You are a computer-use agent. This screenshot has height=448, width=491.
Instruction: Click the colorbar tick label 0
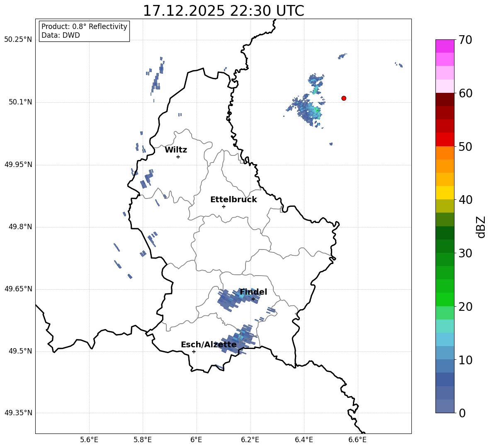(462, 413)
